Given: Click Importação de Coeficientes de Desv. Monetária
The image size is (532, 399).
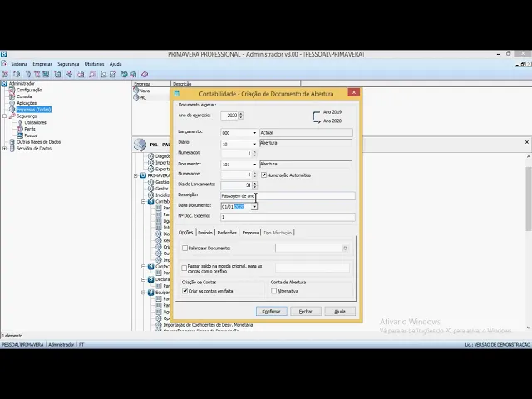Looking at the screenshot, I should [208, 325].
